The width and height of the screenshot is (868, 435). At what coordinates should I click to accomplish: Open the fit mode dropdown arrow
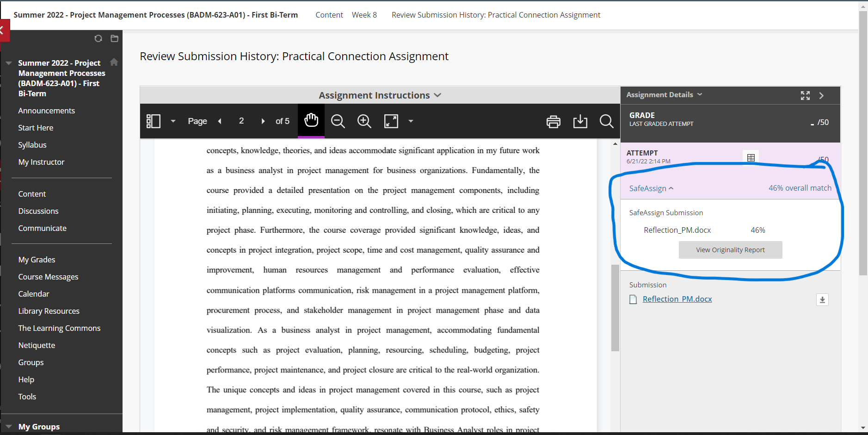click(411, 121)
